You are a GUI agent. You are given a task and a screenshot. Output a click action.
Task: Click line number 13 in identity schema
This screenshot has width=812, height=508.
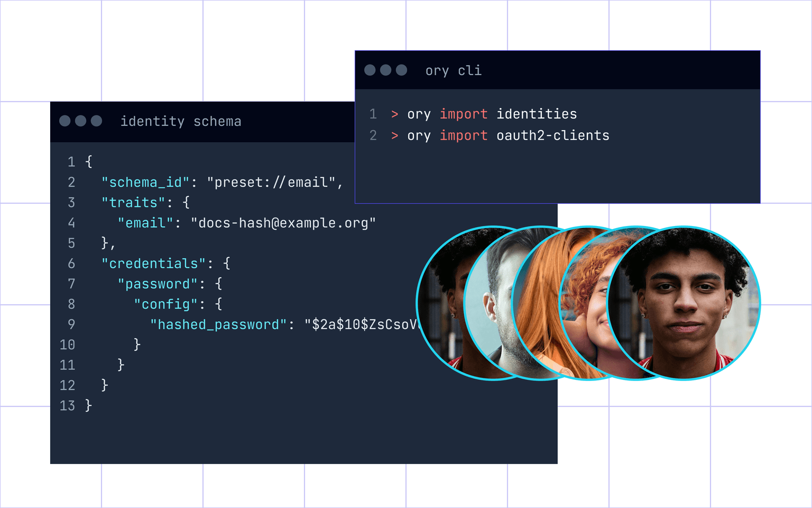(x=67, y=406)
